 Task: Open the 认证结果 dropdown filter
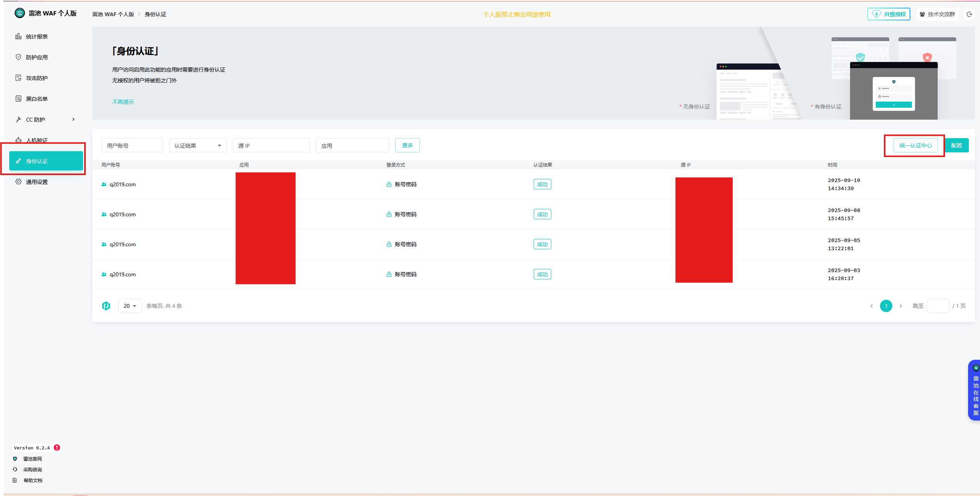pos(198,145)
